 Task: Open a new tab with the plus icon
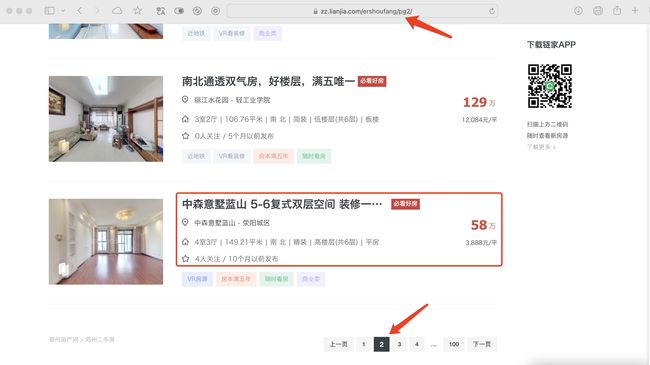coord(635,11)
